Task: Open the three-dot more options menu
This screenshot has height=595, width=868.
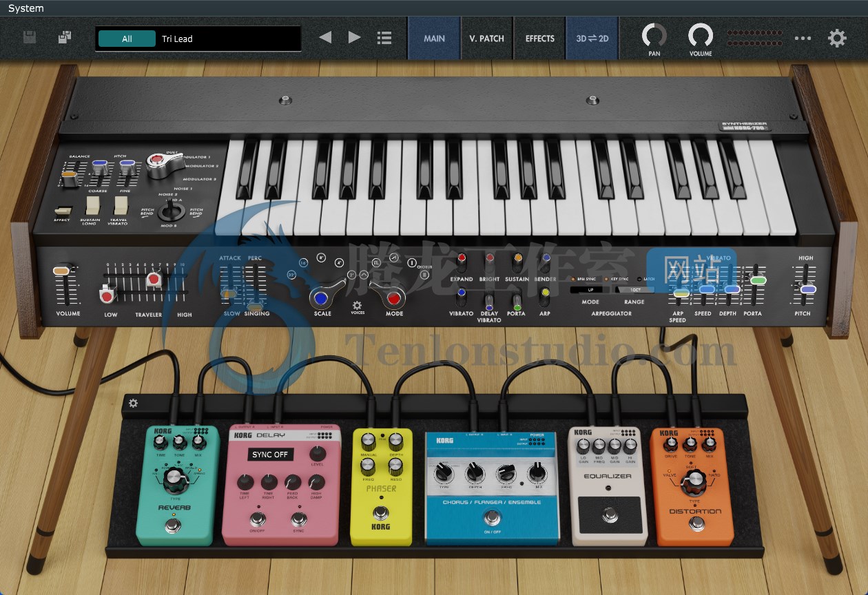Action: point(803,39)
